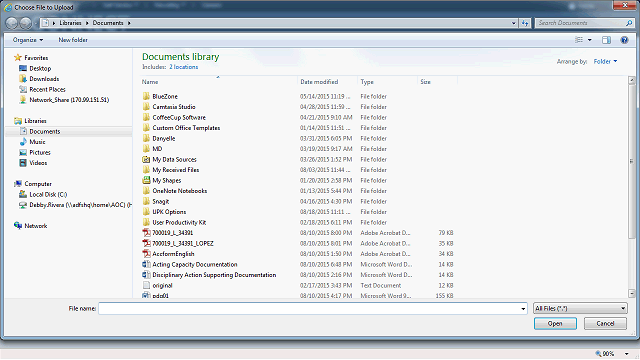Click the BlueZone folder icon
640x360 pixels.
[146, 96]
